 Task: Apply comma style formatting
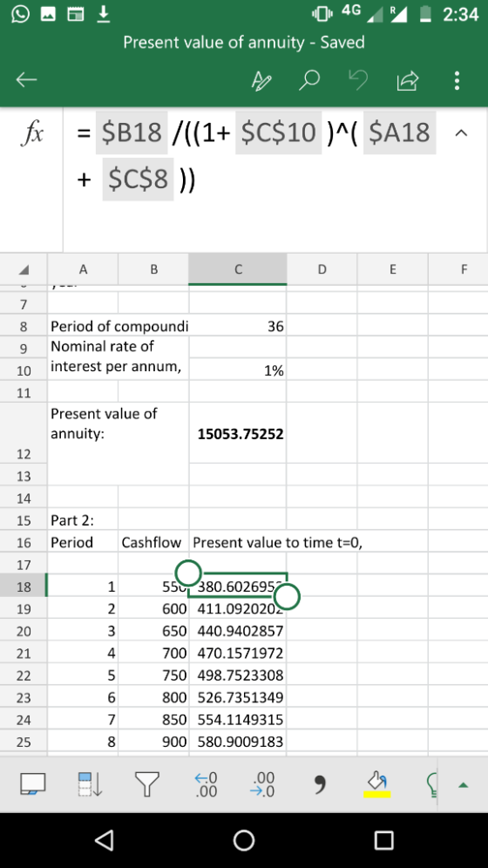tap(319, 783)
